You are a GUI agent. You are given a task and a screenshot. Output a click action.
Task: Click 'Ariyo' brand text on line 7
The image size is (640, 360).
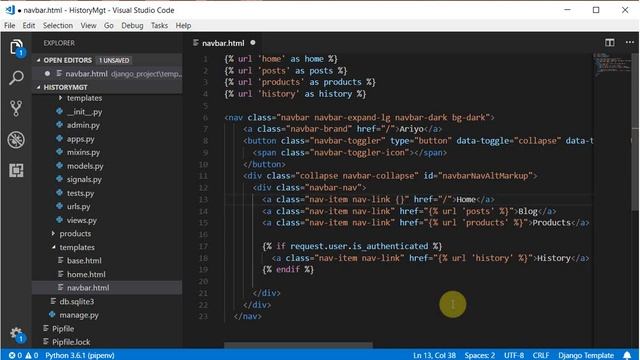pos(411,129)
